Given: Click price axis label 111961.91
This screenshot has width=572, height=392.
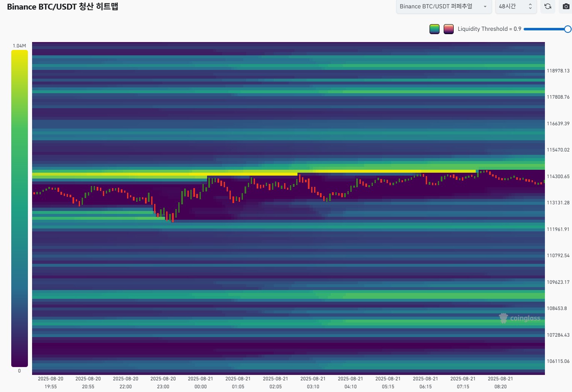Looking at the screenshot, I should tap(558, 229).
